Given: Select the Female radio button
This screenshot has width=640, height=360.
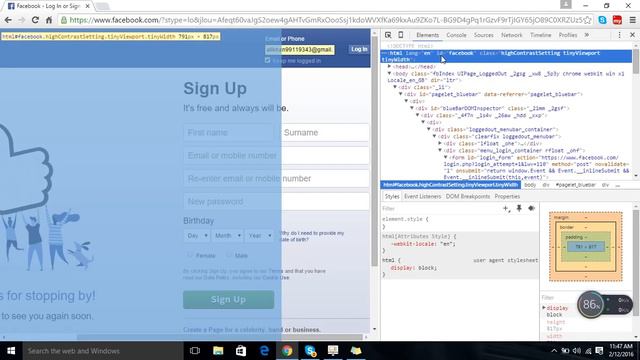Looking at the screenshot, I should (x=190, y=255).
